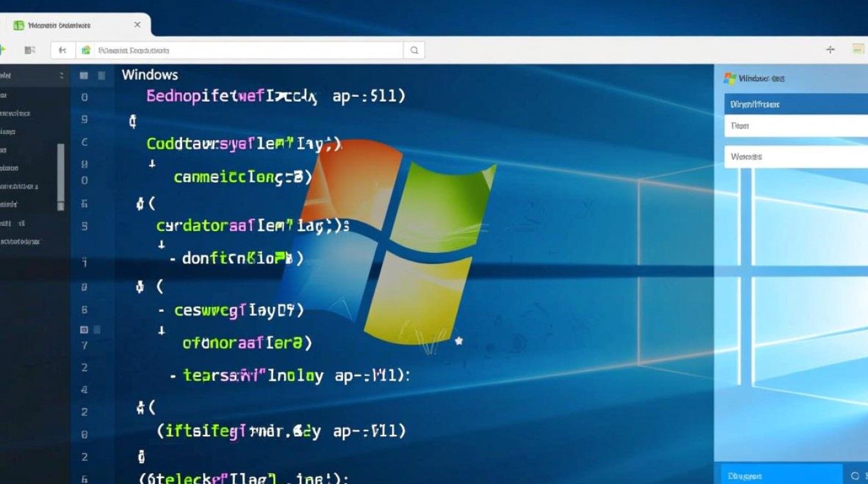Click the gray grid icon in the toolbar
This screenshot has height=484, width=868.
tap(29, 50)
